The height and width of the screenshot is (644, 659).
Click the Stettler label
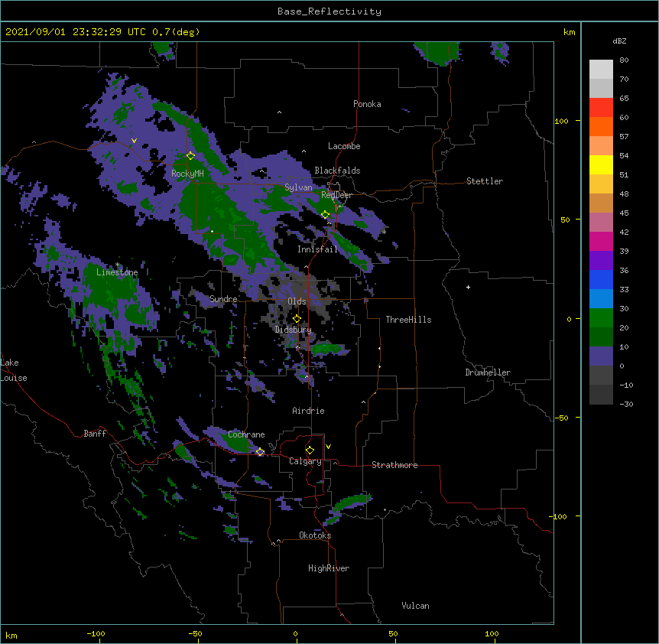pyautogui.click(x=485, y=181)
